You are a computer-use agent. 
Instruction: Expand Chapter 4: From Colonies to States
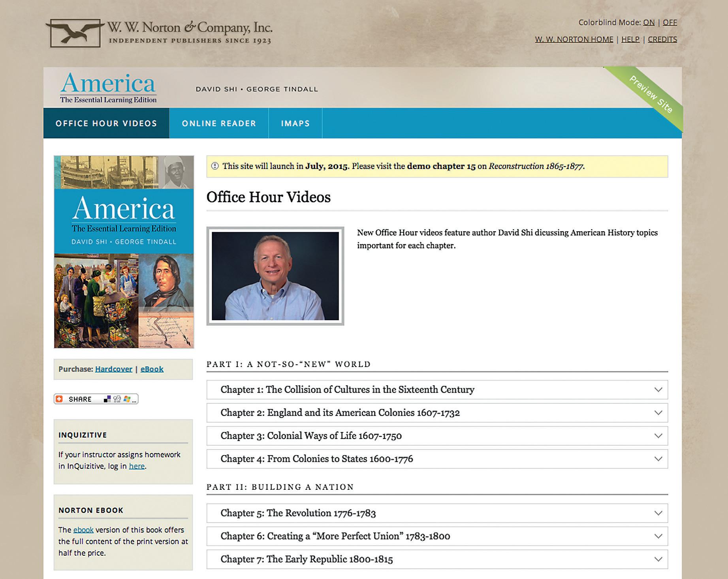tap(437, 459)
